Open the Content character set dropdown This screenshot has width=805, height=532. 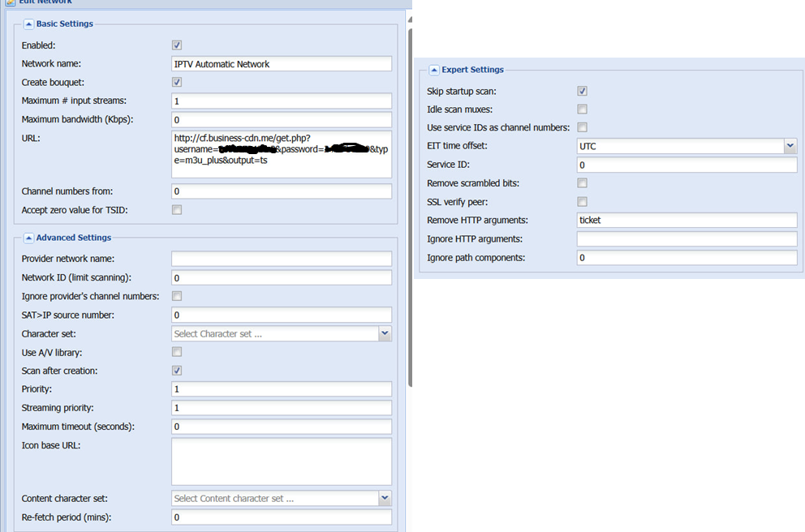385,499
